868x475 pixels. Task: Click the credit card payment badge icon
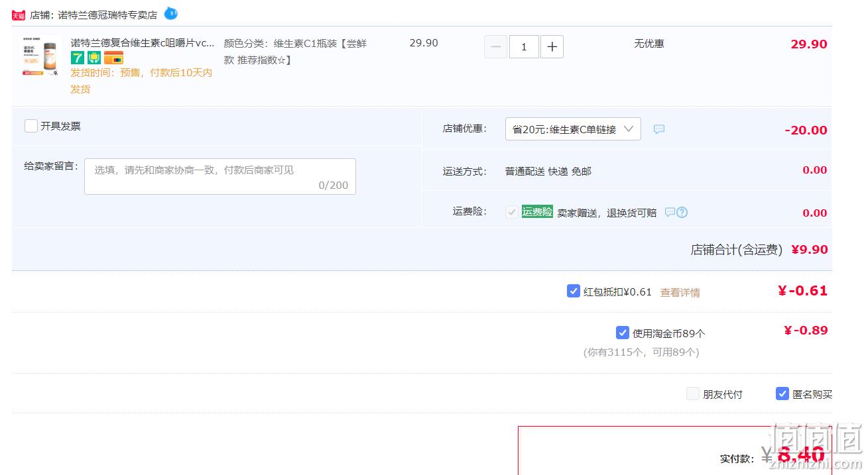pos(113,58)
